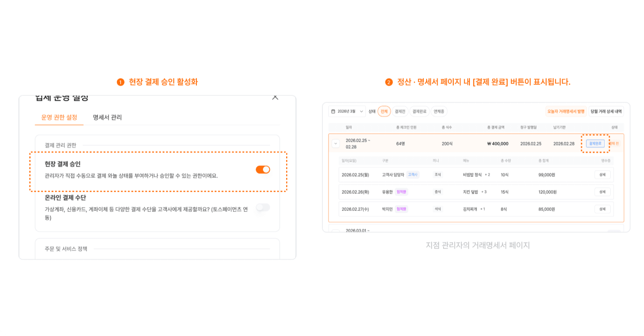Click the 2026.02.28 due date value

tap(564, 143)
